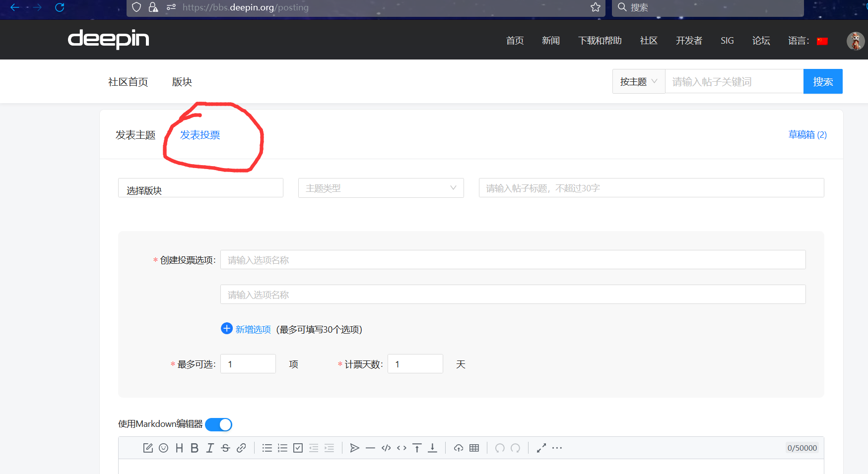Apply bold formatting in the Markdown editor
Screen dimensions: 868x474
[x=194, y=448]
